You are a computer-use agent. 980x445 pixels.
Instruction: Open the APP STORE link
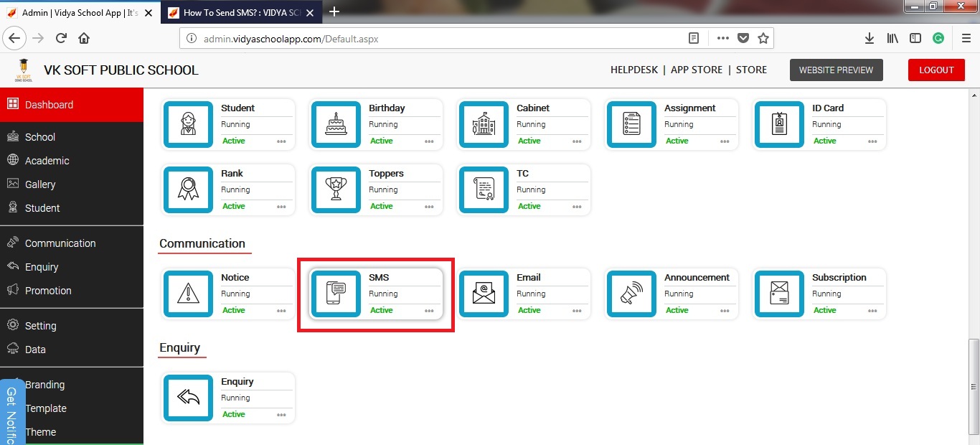click(697, 70)
